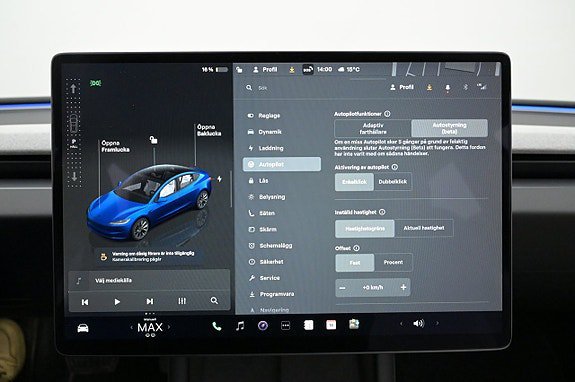The width and height of the screenshot is (575, 382).
Task: Select Autostyrning (beta) autopilot mode
Action: click(x=450, y=128)
